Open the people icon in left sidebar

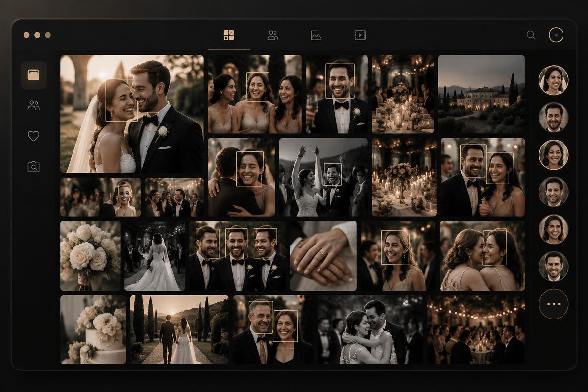(33, 105)
